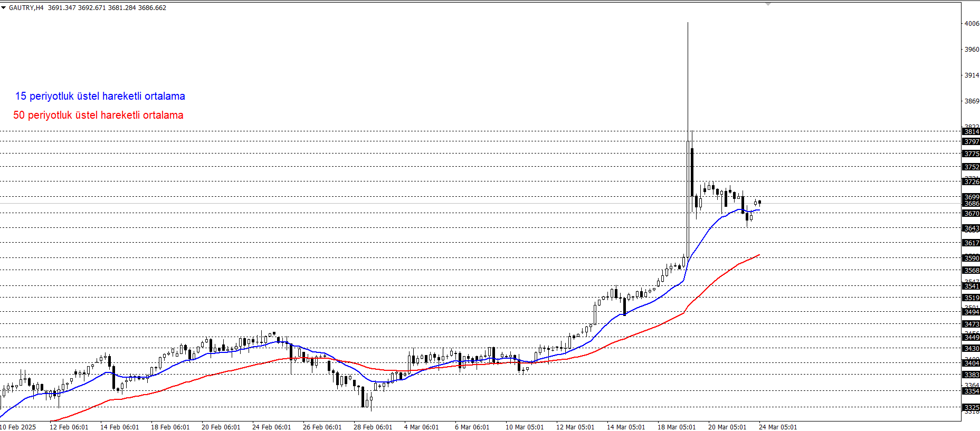The height and width of the screenshot is (431, 980).
Task: Click the current price 3686 label
Action: 972,203
